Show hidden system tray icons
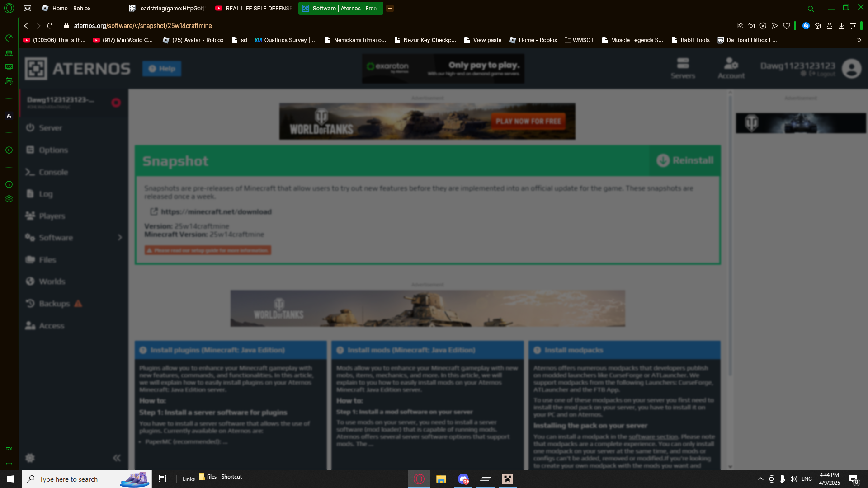This screenshot has width=868, height=488. pos(760,479)
